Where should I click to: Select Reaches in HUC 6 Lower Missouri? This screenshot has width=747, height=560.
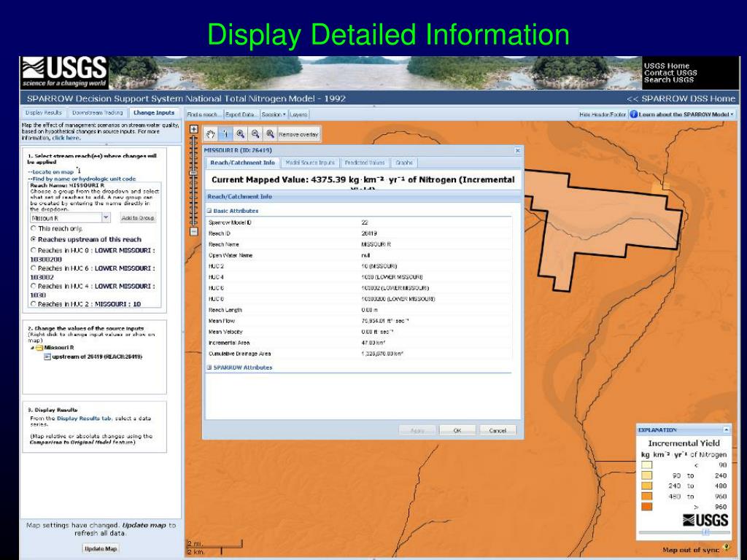coord(34,268)
